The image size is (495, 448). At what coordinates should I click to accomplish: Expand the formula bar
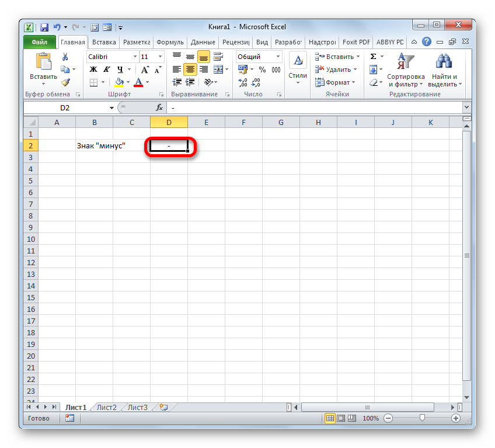tap(466, 107)
